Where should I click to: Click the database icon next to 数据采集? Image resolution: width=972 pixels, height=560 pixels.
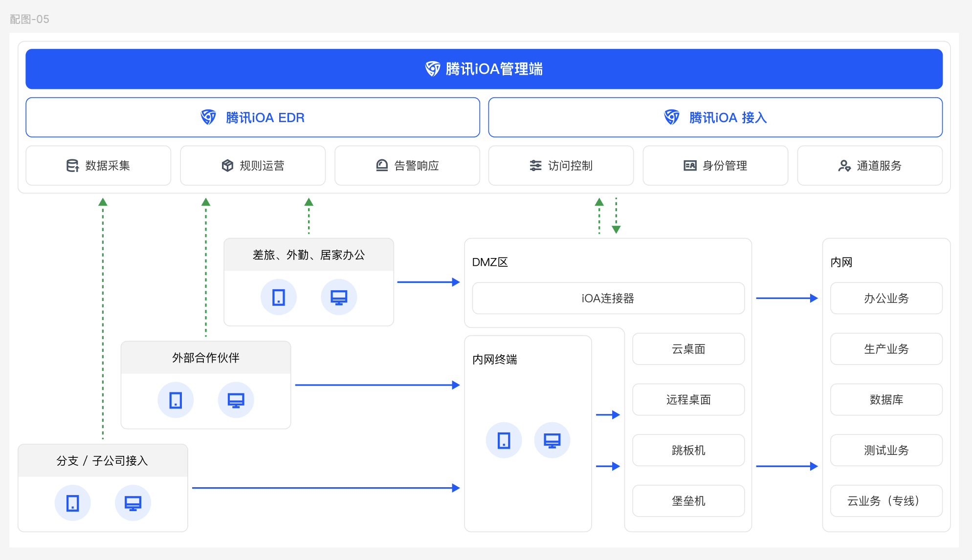point(72,166)
